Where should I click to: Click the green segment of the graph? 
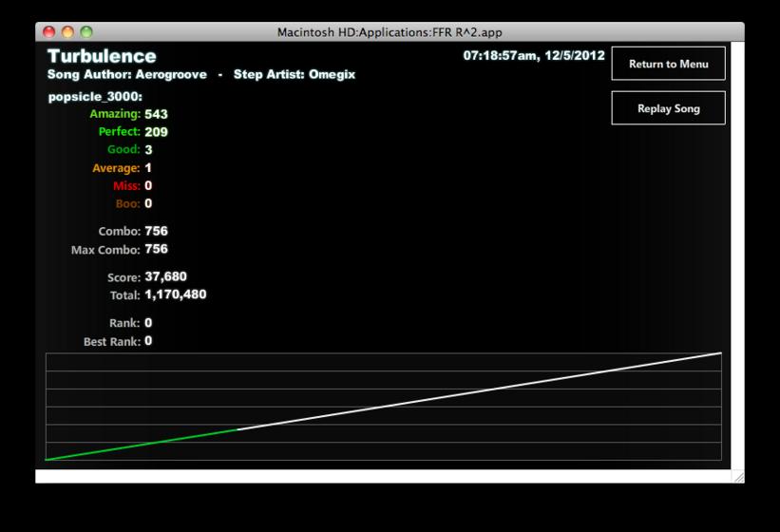[x=142, y=445]
